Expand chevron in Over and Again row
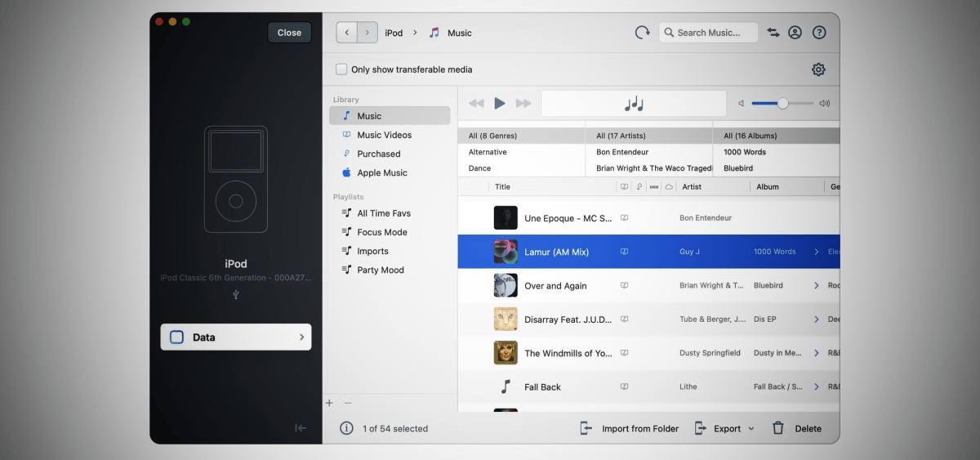This screenshot has width=980, height=460. coord(817,286)
